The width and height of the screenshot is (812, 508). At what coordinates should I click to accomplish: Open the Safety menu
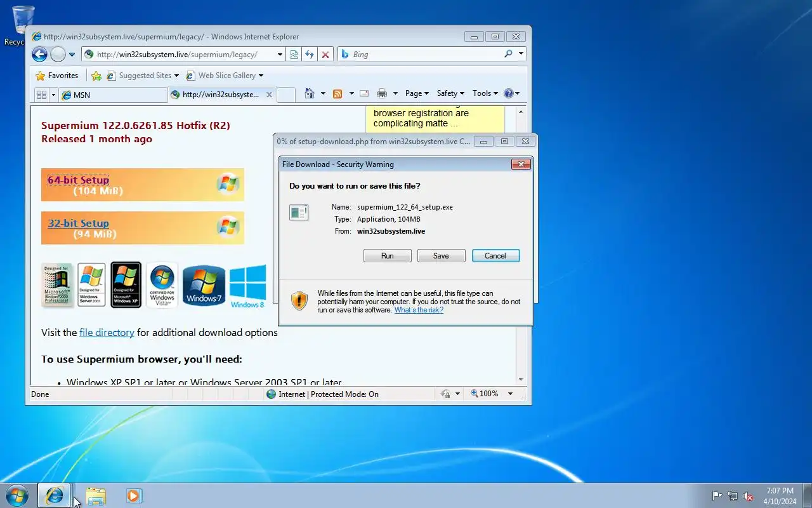click(450, 93)
